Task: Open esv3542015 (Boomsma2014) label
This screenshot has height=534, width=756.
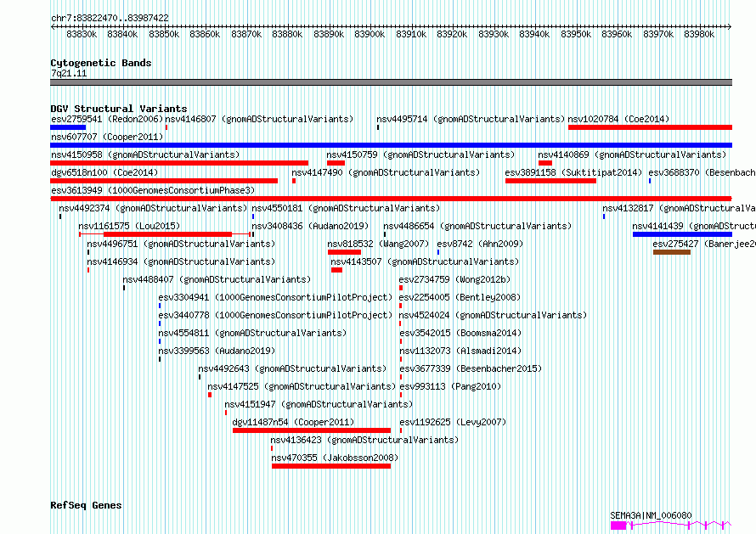Action: click(460, 333)
